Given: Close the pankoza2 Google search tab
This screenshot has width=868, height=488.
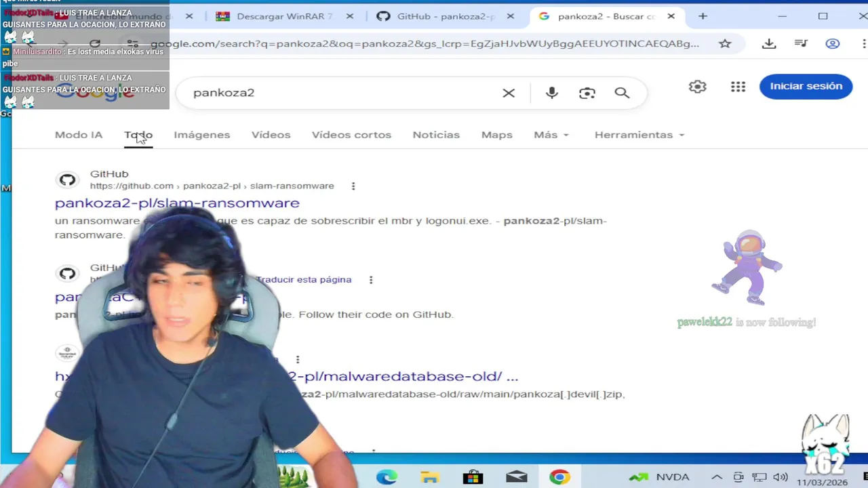Looking at the screenshot, I should 671,16.
